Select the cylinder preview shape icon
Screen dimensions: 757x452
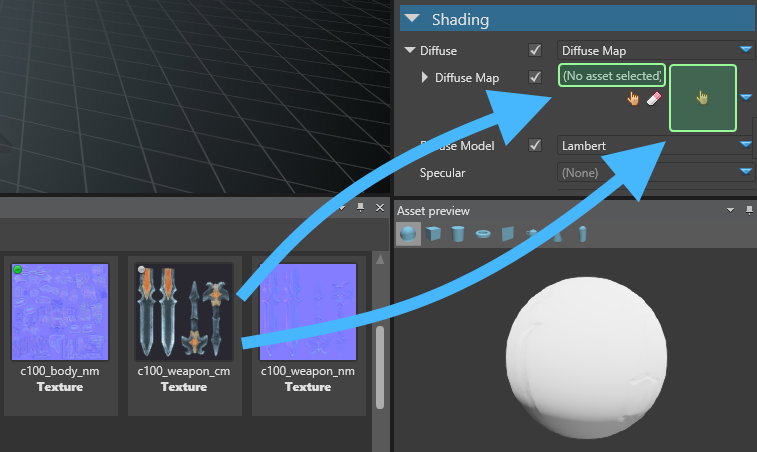(x=458, y=234)
